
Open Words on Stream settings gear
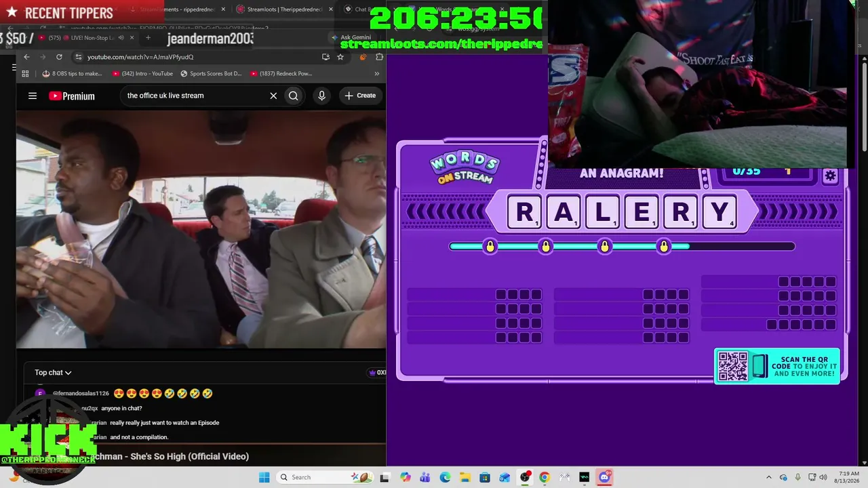830,176
